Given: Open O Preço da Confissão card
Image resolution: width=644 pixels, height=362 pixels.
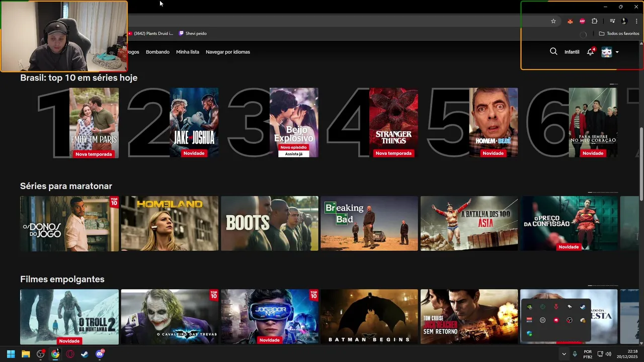Looking at the screenshot, I should tap(569, 223).
